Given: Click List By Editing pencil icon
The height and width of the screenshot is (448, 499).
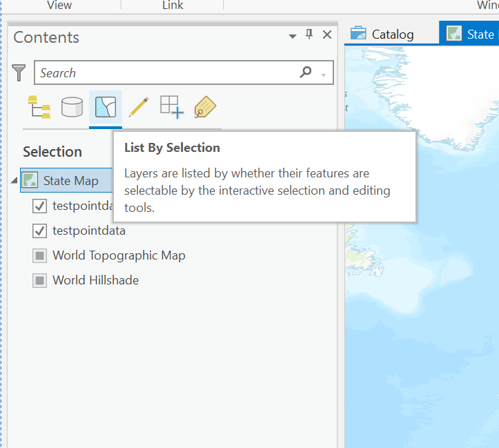Looking at the screenshot, I should click(x=139, y=107).
